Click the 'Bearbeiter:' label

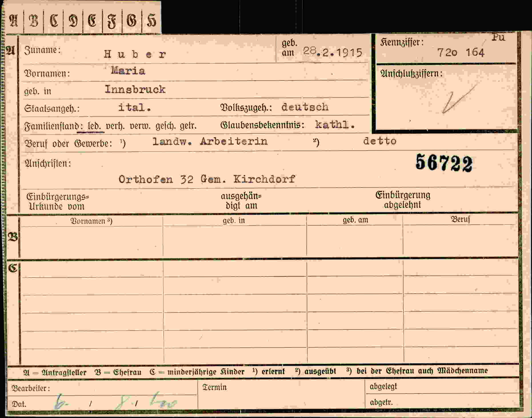click(31, 389)
